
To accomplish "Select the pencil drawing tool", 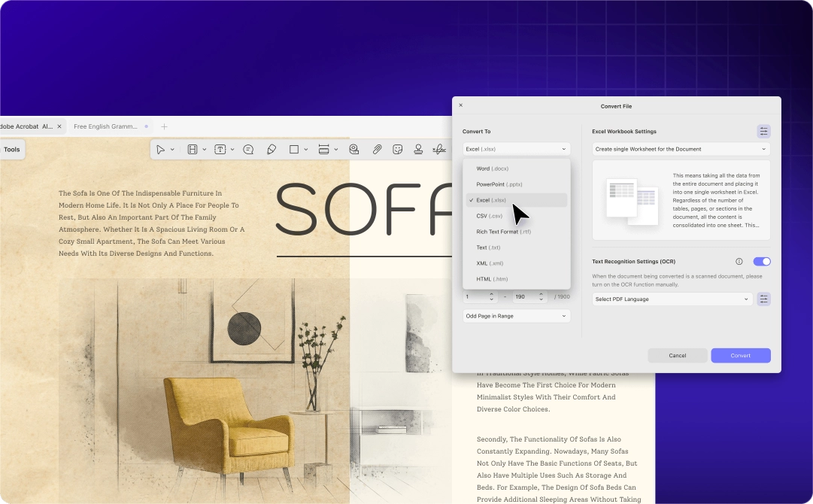I will pyautogui.click(x=272, y=150).
